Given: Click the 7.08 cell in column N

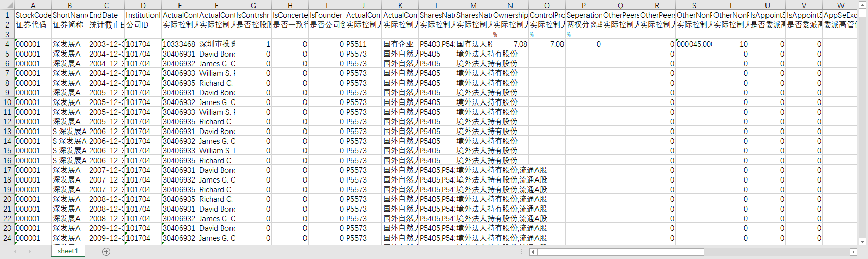Looking at the screenshot, I should pyautogui.click(x=510, y=44).
